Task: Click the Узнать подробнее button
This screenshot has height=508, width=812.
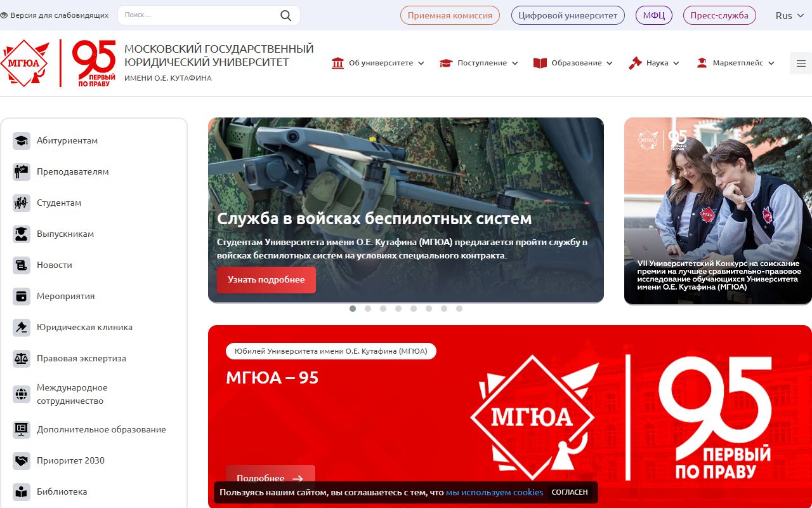Action: click(x=266, y=280)
